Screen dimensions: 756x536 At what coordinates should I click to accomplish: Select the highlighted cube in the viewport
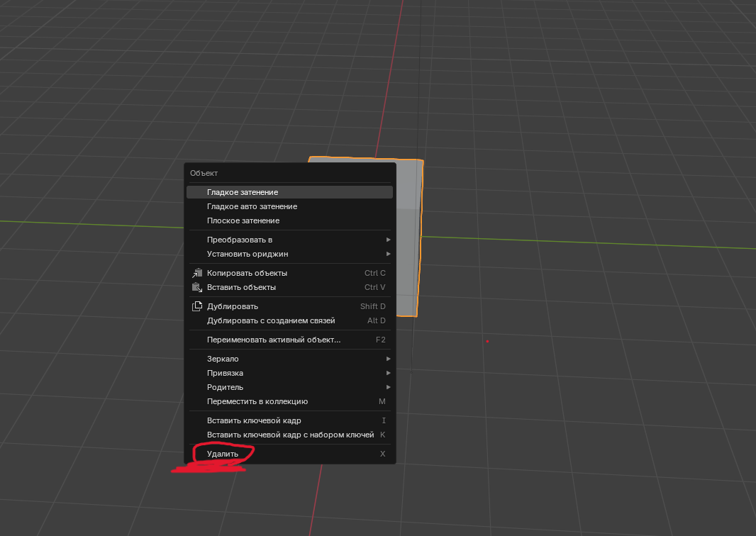pyautogui.click(x=409, y=236)
